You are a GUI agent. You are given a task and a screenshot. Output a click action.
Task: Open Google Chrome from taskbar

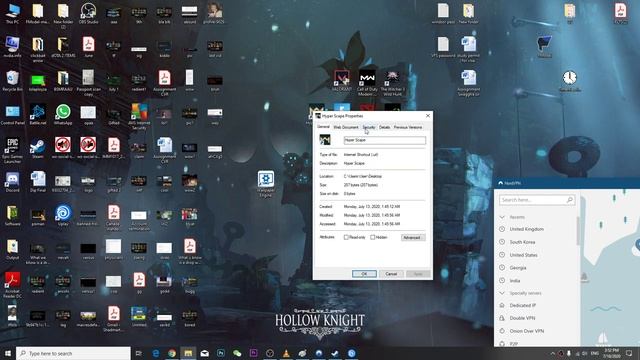tap(172, 353)
